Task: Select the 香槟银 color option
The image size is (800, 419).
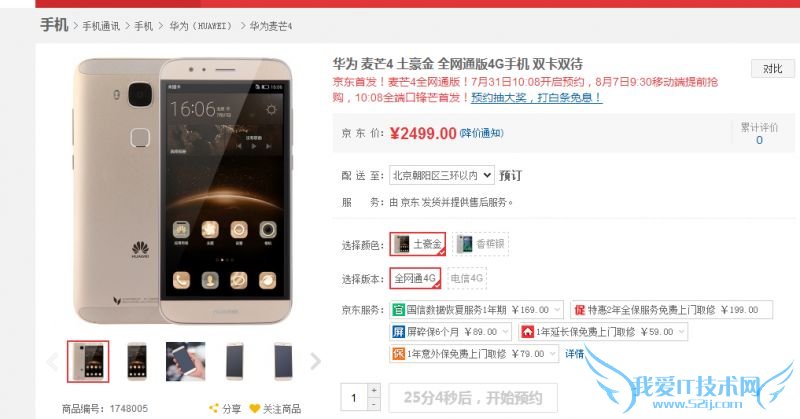Action: coord(481,244)
